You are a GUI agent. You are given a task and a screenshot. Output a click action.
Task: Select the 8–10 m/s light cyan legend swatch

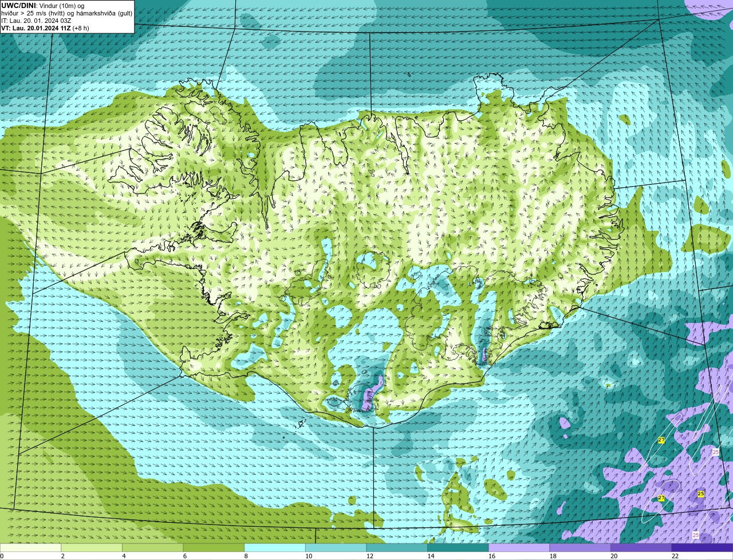[275, 547]
